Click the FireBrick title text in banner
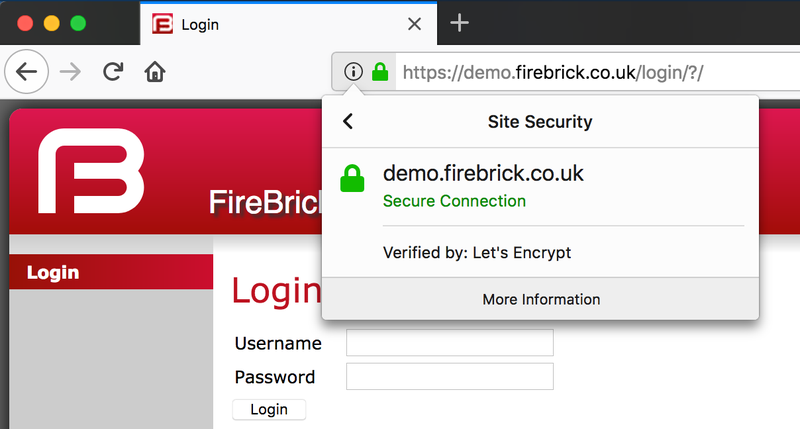Screen dimensions: 800x429 265,203
